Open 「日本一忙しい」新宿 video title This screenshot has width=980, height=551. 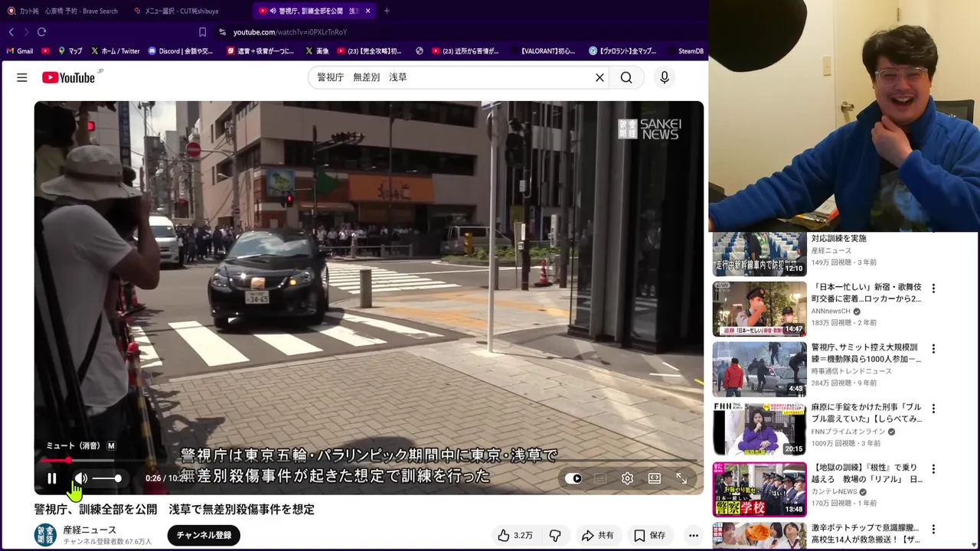867,293
